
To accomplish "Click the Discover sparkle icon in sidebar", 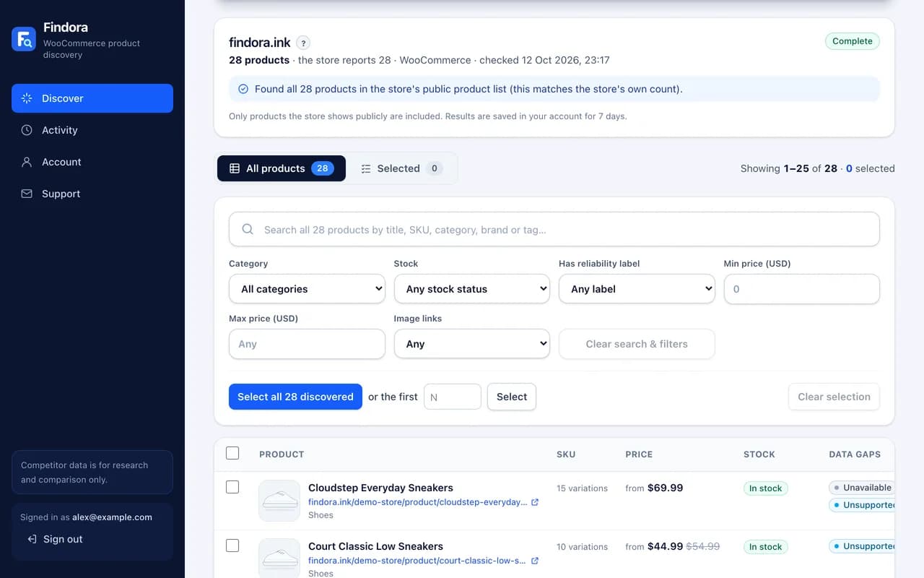I will point(27,98).
